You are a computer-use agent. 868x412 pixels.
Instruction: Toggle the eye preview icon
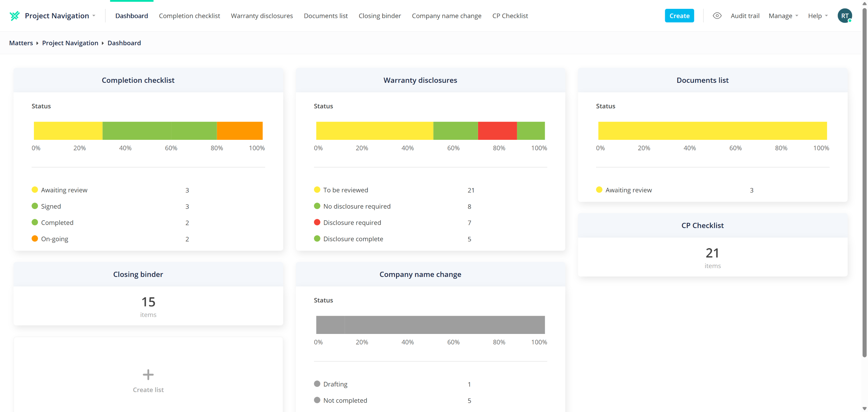click(x=717, y=16)
